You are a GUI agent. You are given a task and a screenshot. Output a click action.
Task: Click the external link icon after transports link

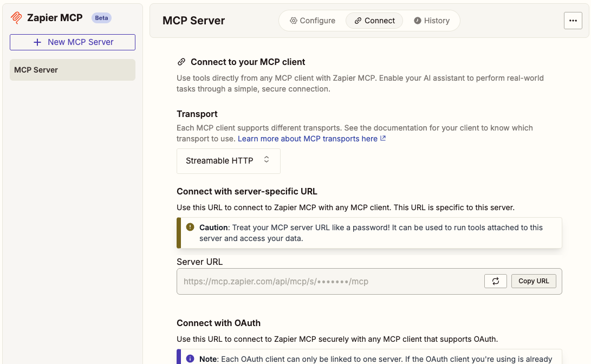[383, 139]
